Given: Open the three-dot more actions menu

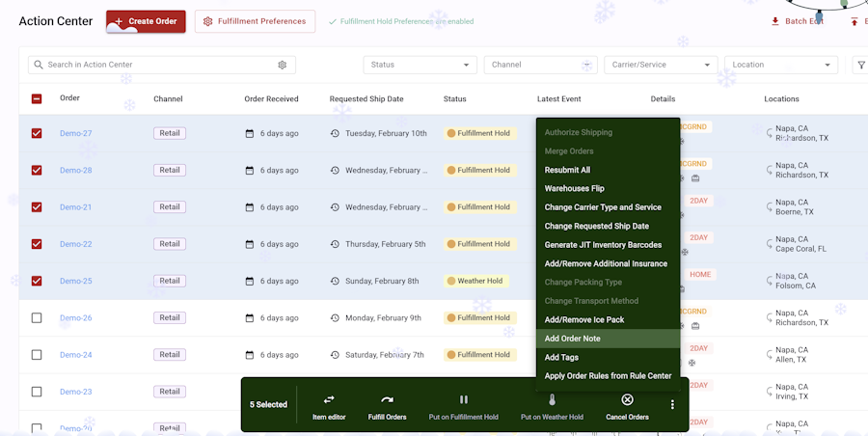Looking at the screenshot, I should (672, 404).
